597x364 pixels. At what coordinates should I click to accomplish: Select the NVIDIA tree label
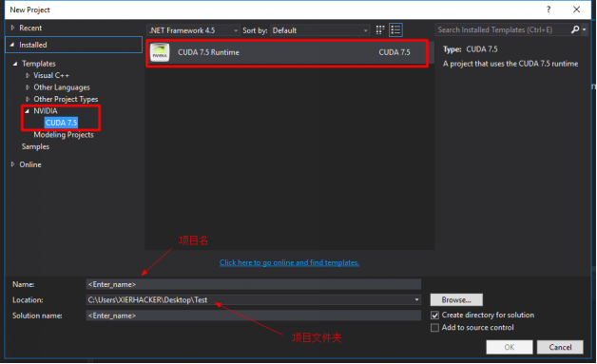point(46,111)
